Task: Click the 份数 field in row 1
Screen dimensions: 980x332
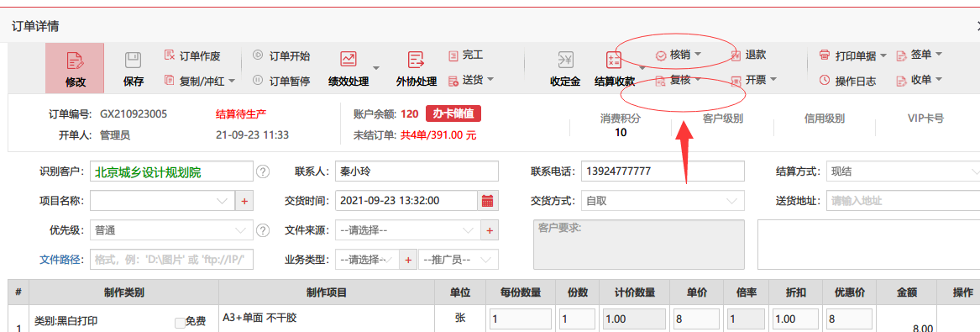Action: pyautogui.click(x=577, y=319)
